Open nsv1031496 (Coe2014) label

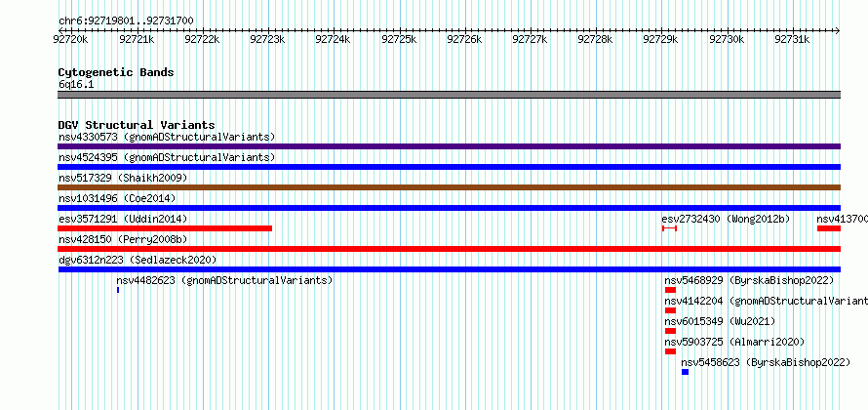point(117,198)
